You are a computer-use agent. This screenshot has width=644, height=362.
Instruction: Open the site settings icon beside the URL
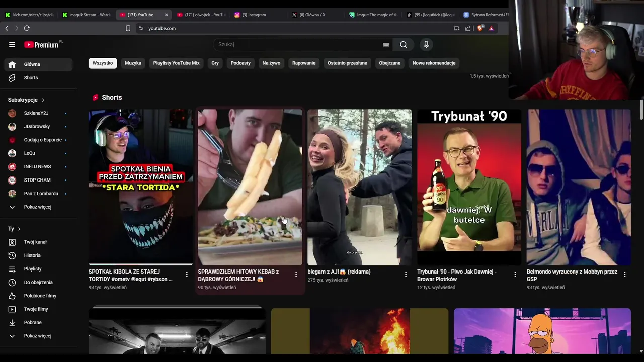[x=141, y=28]
